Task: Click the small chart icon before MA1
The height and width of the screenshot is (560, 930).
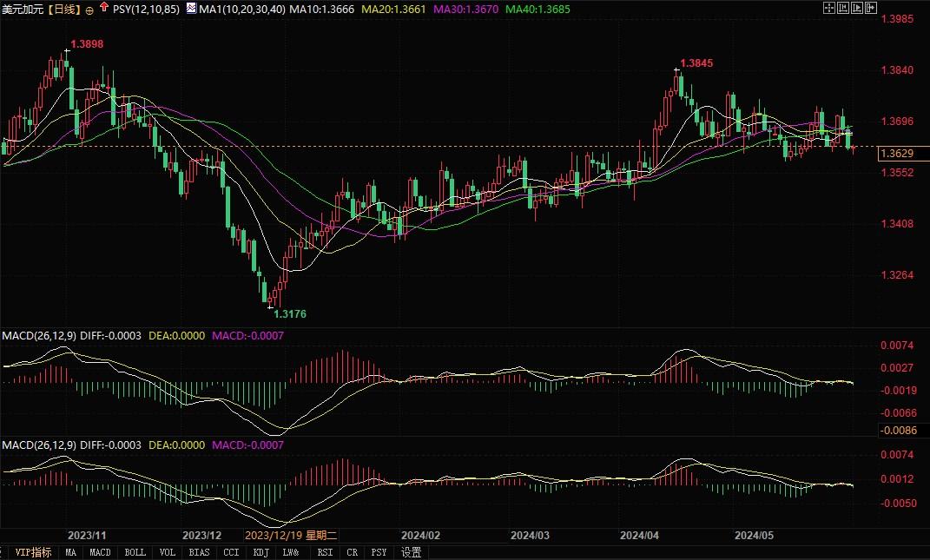Action: (191, 9)
